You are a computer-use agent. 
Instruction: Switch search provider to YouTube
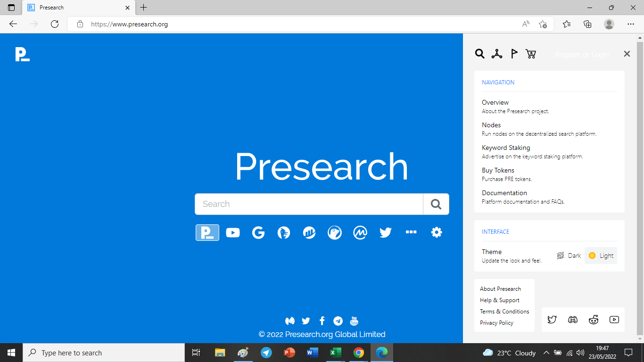tap(233, 232)
